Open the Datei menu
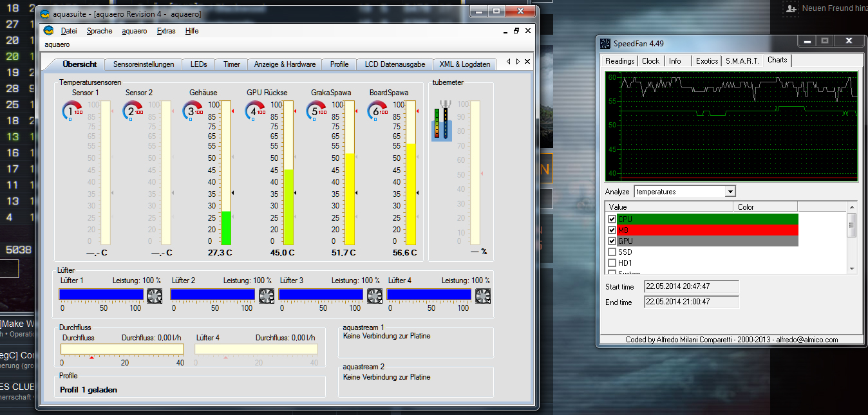This screenshot has width=868, height=415. click(x=69, y=31)
